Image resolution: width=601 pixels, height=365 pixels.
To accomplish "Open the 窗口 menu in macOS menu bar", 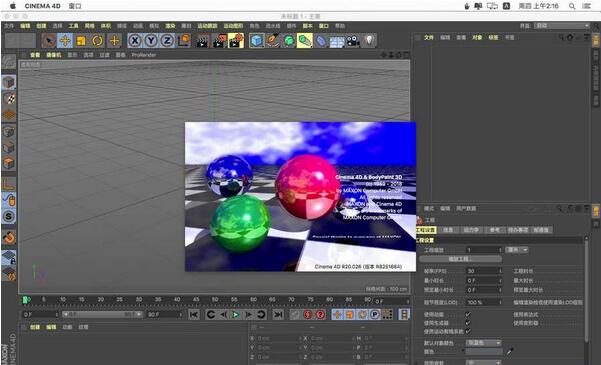I will (75, 6).
